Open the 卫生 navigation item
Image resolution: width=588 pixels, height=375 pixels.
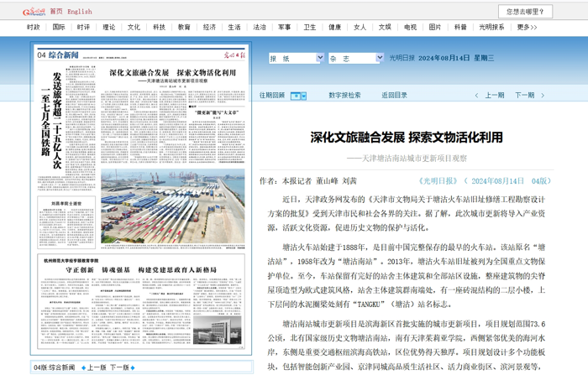(310, 28)
